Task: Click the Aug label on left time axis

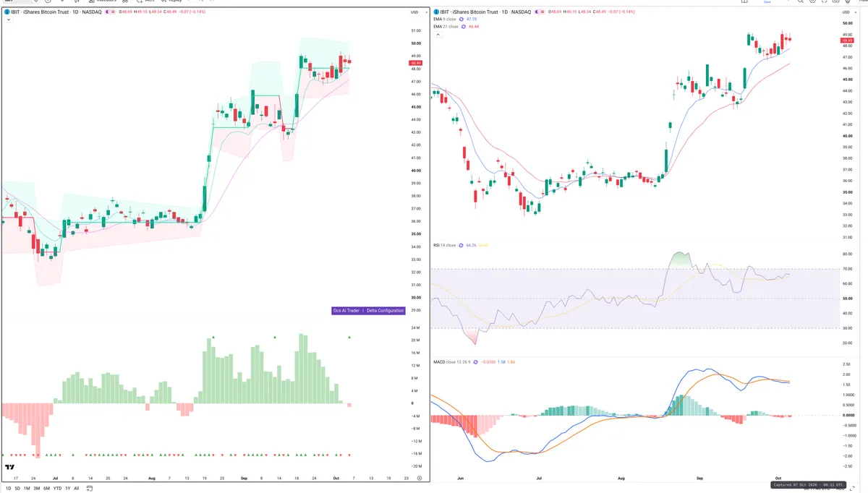Action: pyautogui.click(x=151, y=478)
